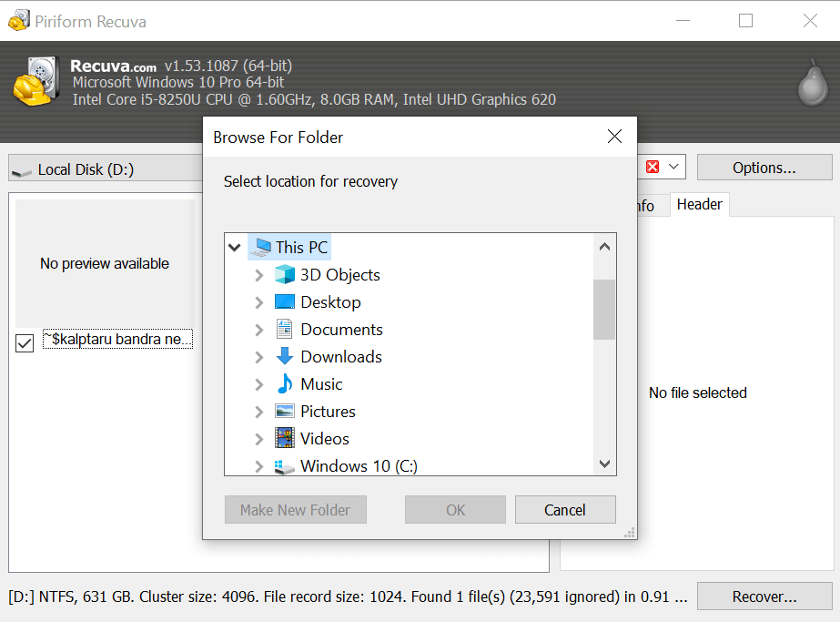The image size is (840, 622).
Task: Click the dialog resize grip corner
Action: pyautogui.click(x=630, y=532)
